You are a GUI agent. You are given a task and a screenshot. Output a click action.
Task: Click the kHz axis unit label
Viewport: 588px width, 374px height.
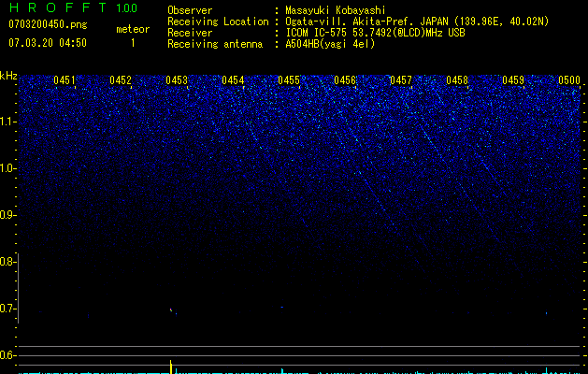(x=8, y=76)
